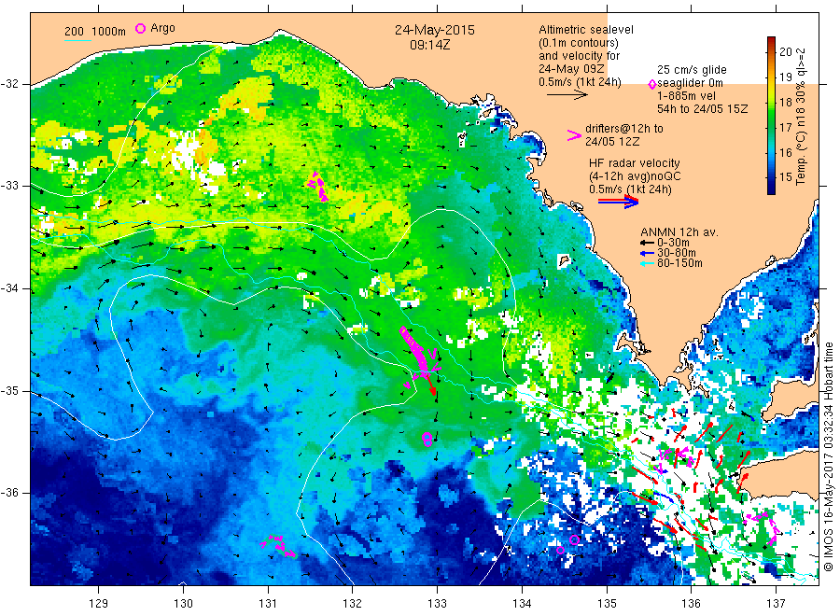Click the 'ANMN 12h av.' heading

click(x=679, y=232)
